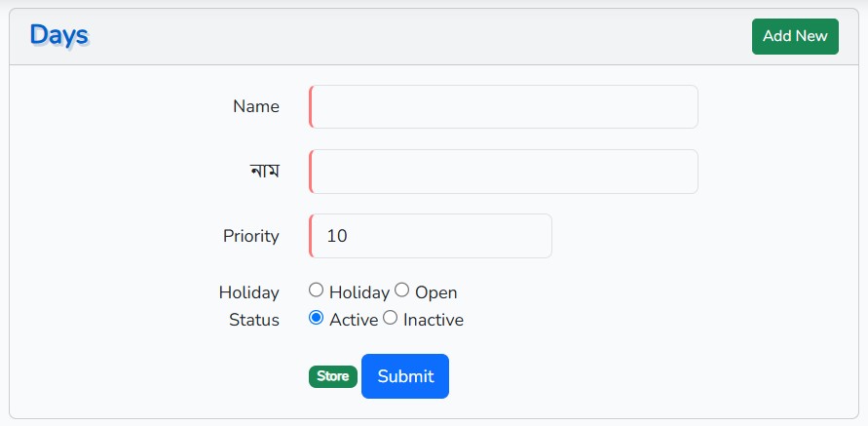
Task: Click into the নাম input field
Action: tap(504, 172)
